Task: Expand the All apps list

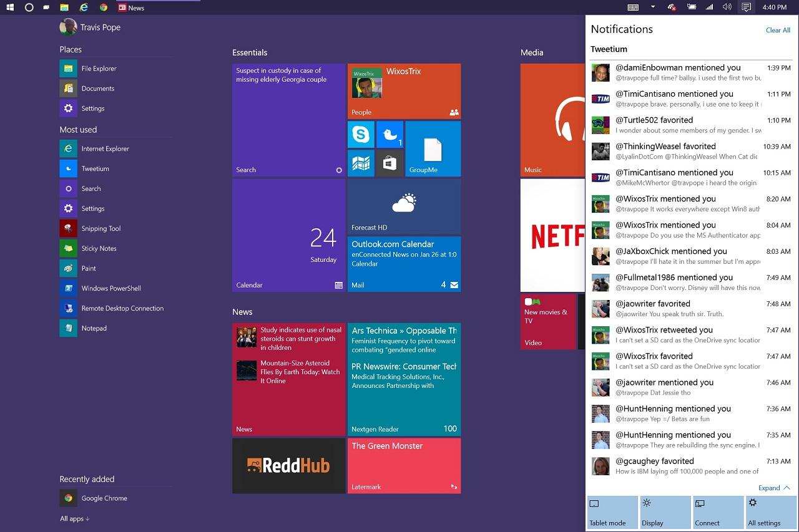Action: (x=75, y=519)
